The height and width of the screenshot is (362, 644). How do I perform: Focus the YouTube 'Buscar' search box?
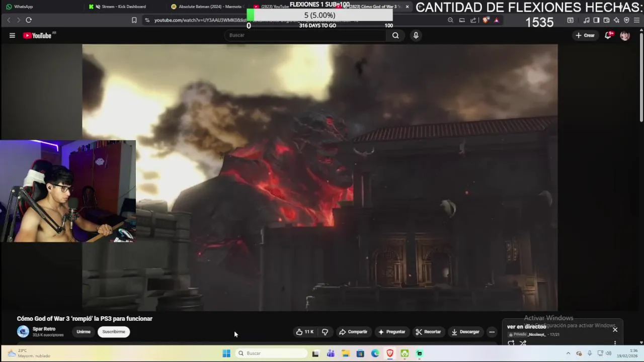pos(305,35)
